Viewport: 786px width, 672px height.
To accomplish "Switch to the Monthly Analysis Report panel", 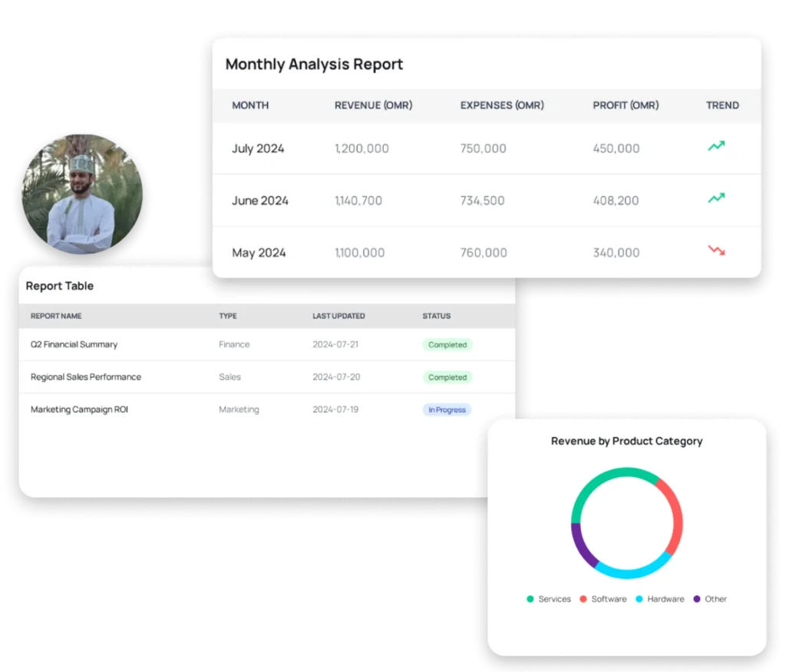I will 314,64.
